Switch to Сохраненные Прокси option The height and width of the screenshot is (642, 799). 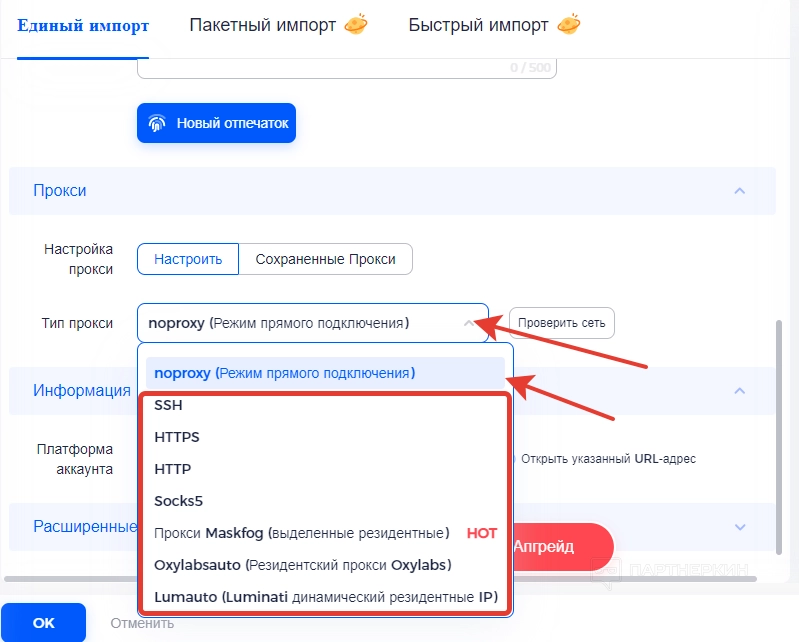point(325,259)
